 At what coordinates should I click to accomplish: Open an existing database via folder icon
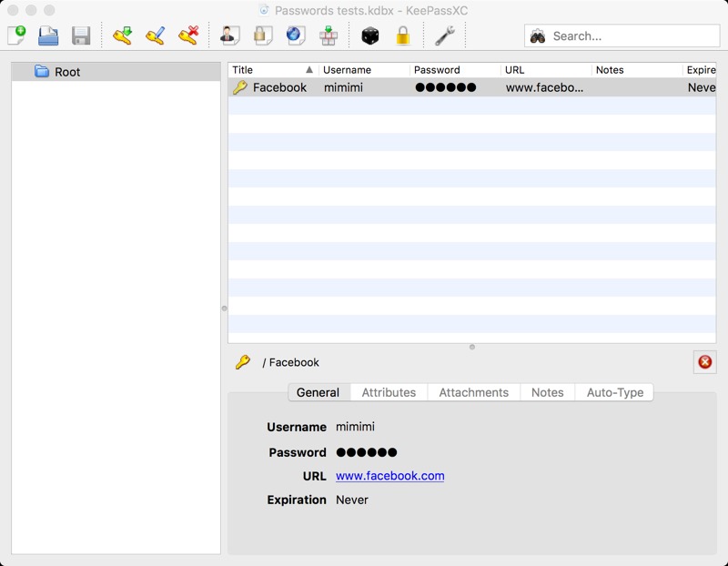click(48, 35)
